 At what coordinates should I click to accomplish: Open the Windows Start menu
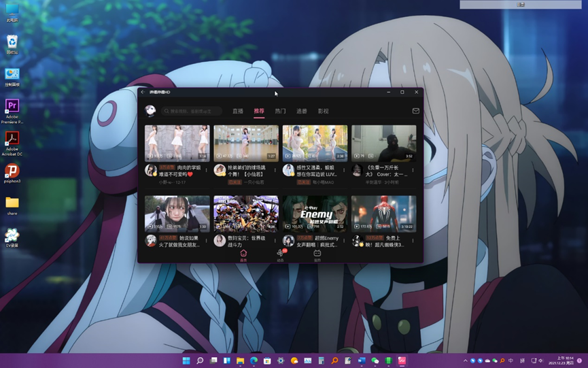186,361
